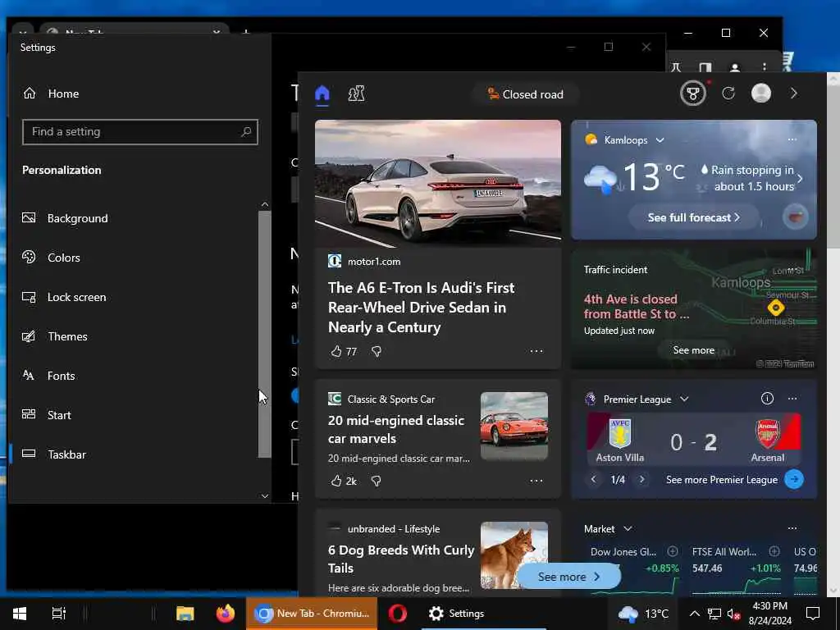
Task: Click the See more feed button
Action: pos(569,577)
